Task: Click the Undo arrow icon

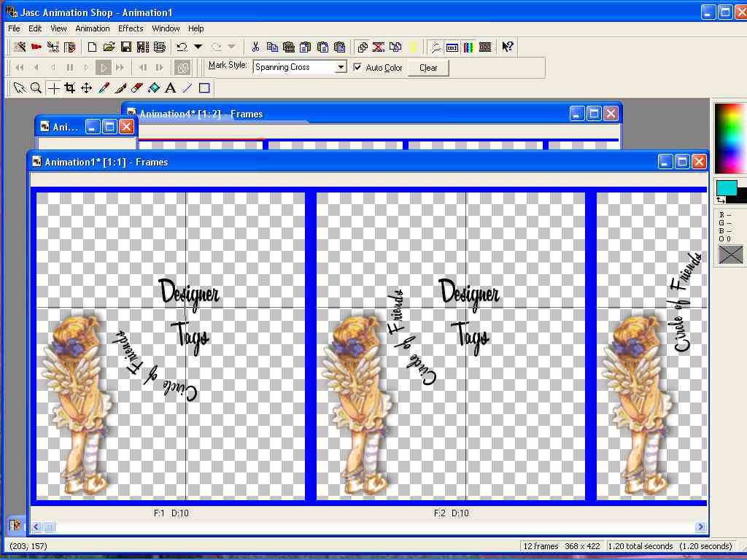Action: 182,47
